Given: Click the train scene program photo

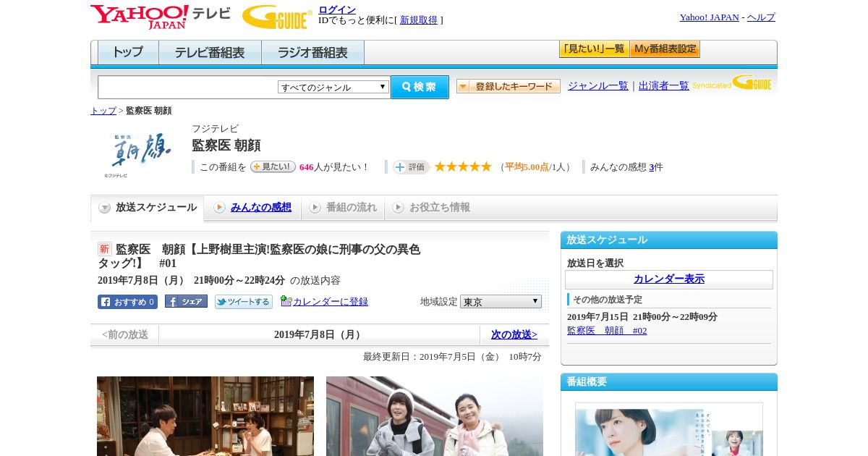Looking at the screenshot, I should coord(435,416).
